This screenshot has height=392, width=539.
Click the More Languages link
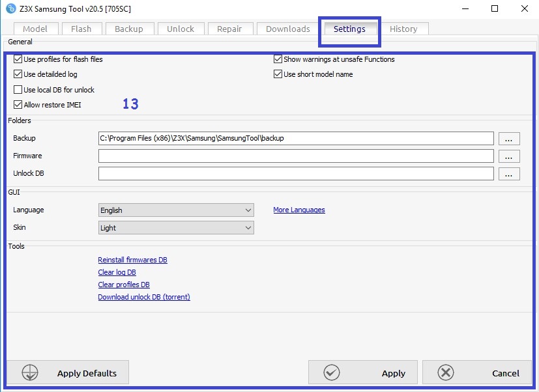click(x=299, y=210)
